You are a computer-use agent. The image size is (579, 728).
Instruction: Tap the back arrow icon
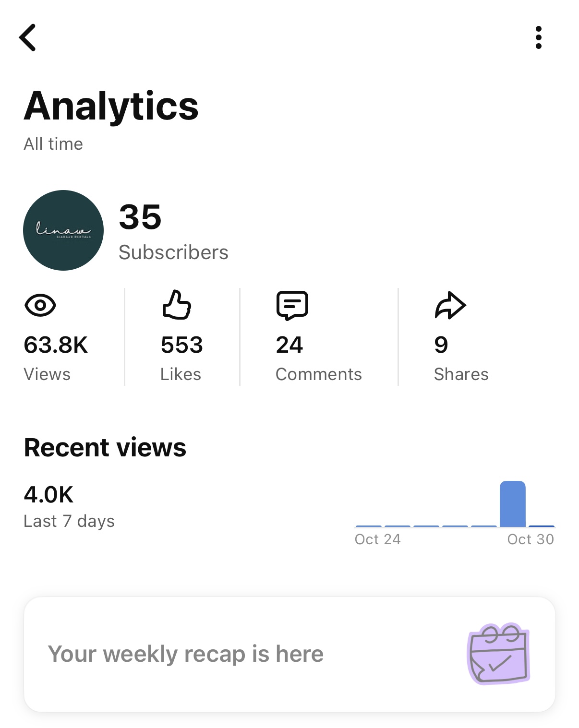point(28,37)
